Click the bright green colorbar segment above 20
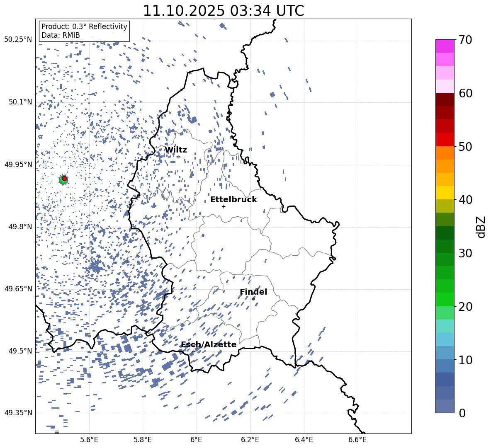 [x=445, y=299]
